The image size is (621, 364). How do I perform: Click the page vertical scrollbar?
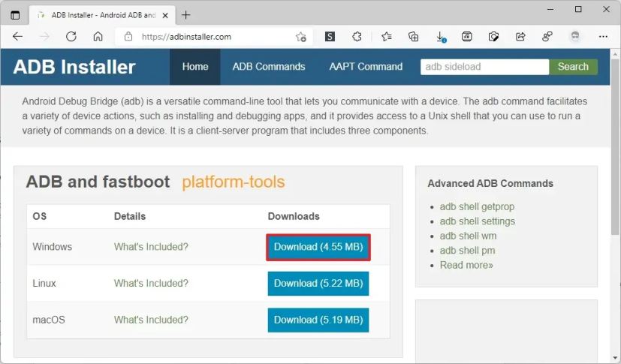pyautogui.click(x=615, y=148)
